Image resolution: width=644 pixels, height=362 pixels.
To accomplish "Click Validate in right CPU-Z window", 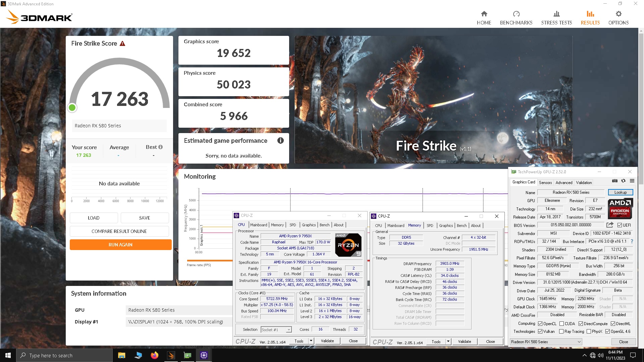I will (x=464, y=342).
